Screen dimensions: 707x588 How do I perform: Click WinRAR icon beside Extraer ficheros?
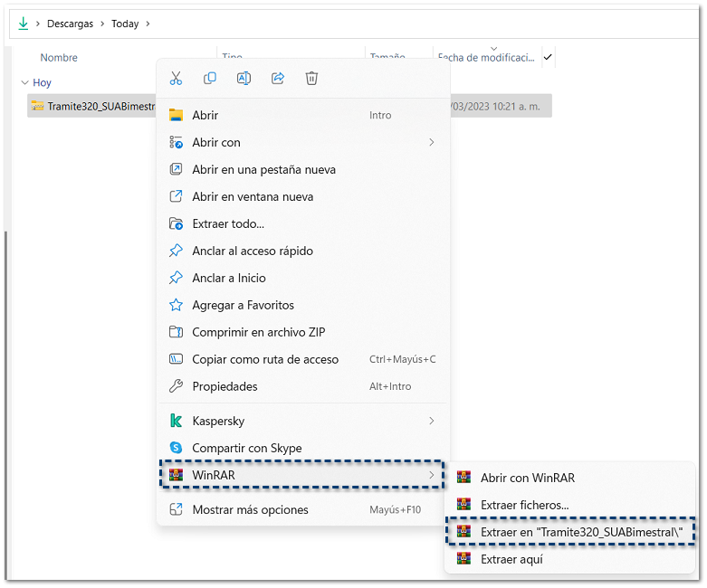coord(463,504)
